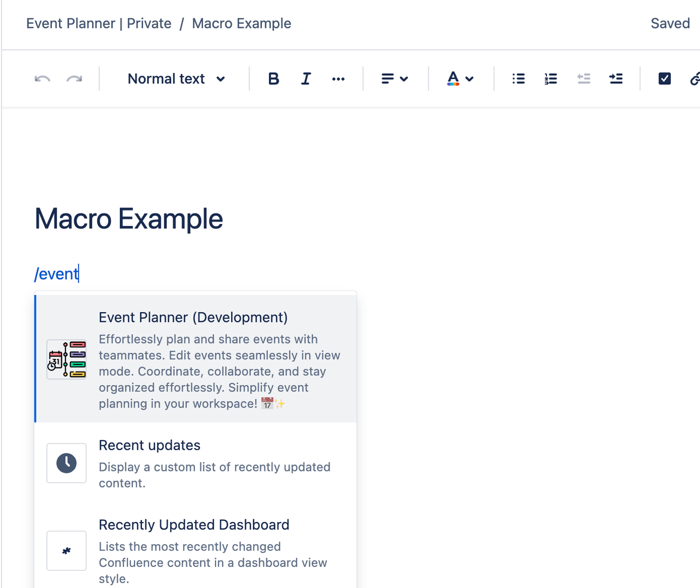Open more formatting options ellipsis

pyautogui.click(x=338, y=79)
